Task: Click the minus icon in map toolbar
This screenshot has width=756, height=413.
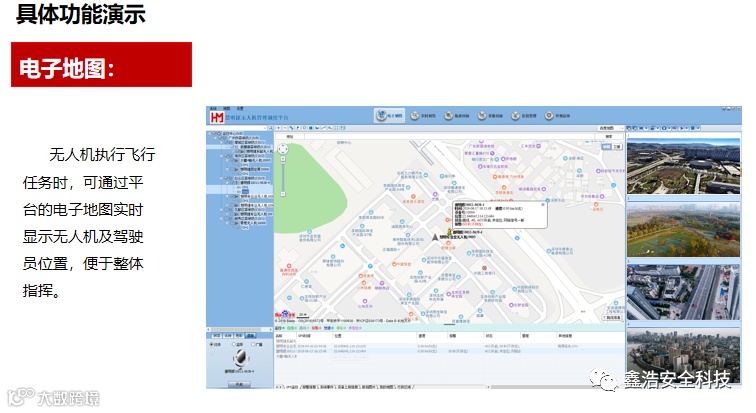Action: click(x=285, y=128)
